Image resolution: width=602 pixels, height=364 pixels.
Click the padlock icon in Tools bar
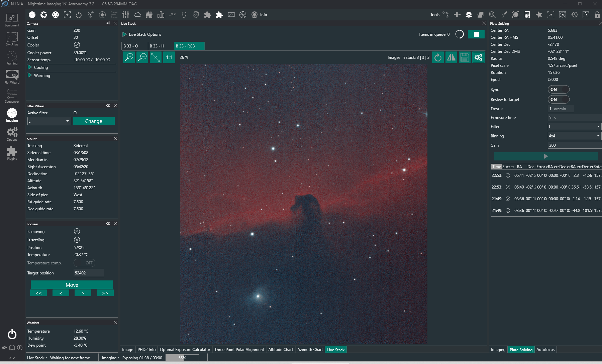pos(597,15)
